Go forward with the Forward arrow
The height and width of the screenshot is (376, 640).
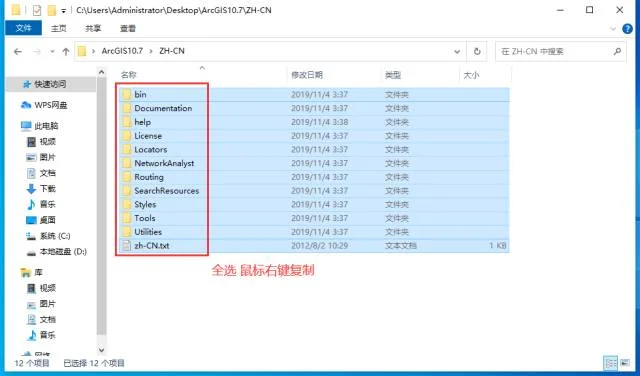click(37, 51)
